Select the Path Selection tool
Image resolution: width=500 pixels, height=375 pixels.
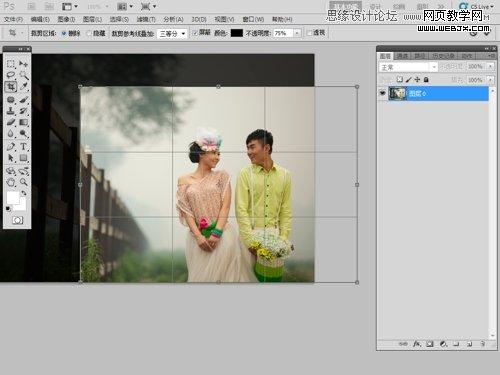pos(11,158)
